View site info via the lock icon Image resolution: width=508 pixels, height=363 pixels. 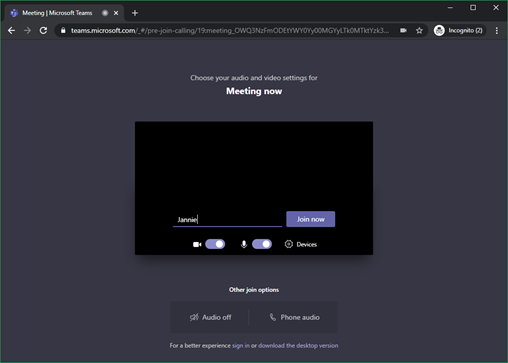[x=63, y=31]
